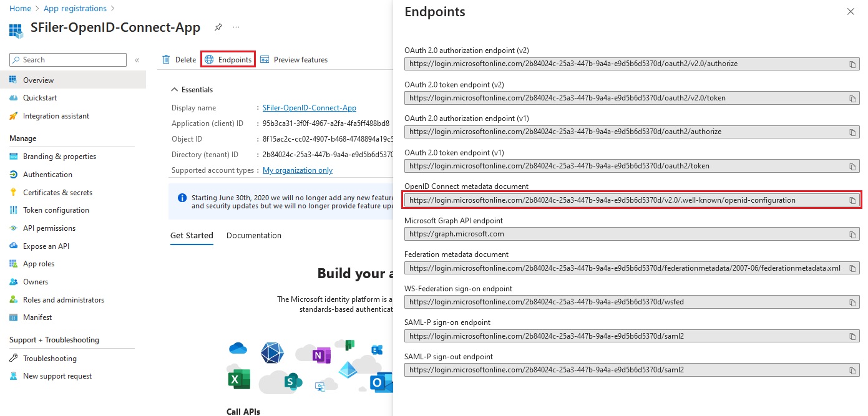
Task: Open SFiler-OpenID-Connect-App display name link
Action: click(x=310, y=108)
